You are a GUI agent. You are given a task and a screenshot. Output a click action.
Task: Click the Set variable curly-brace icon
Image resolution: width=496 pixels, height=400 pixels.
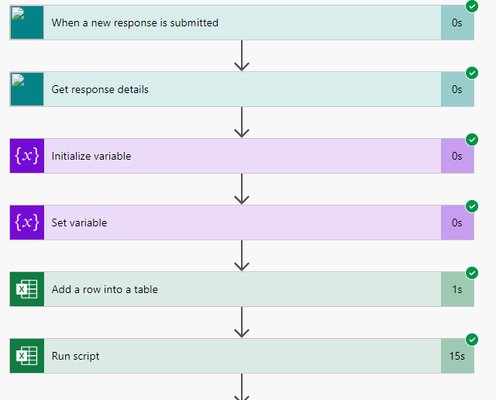pos(27,222)
